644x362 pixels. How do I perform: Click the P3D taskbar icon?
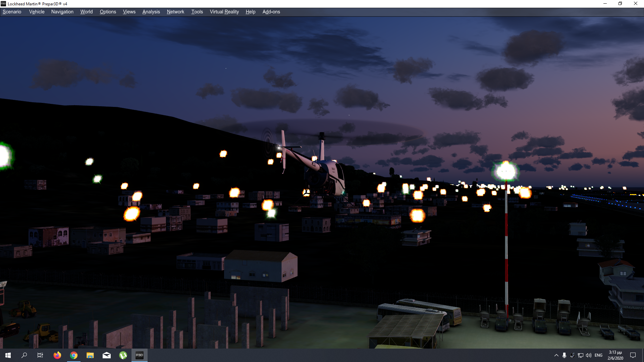tap(140, 355)
